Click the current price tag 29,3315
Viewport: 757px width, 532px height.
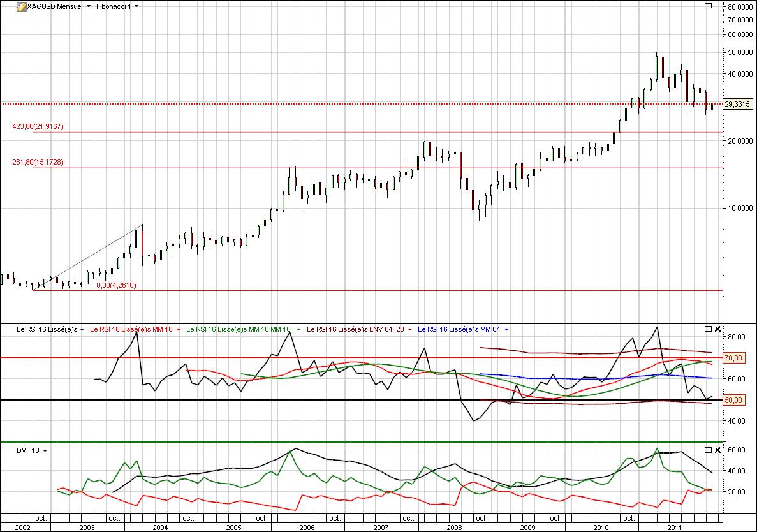(x=737, y=104)
